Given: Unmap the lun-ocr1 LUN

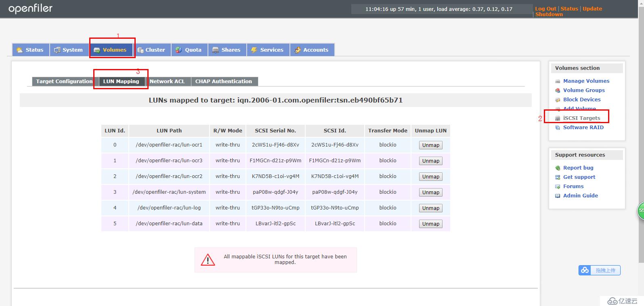Looking at the screenshot, I should (431, 145).
